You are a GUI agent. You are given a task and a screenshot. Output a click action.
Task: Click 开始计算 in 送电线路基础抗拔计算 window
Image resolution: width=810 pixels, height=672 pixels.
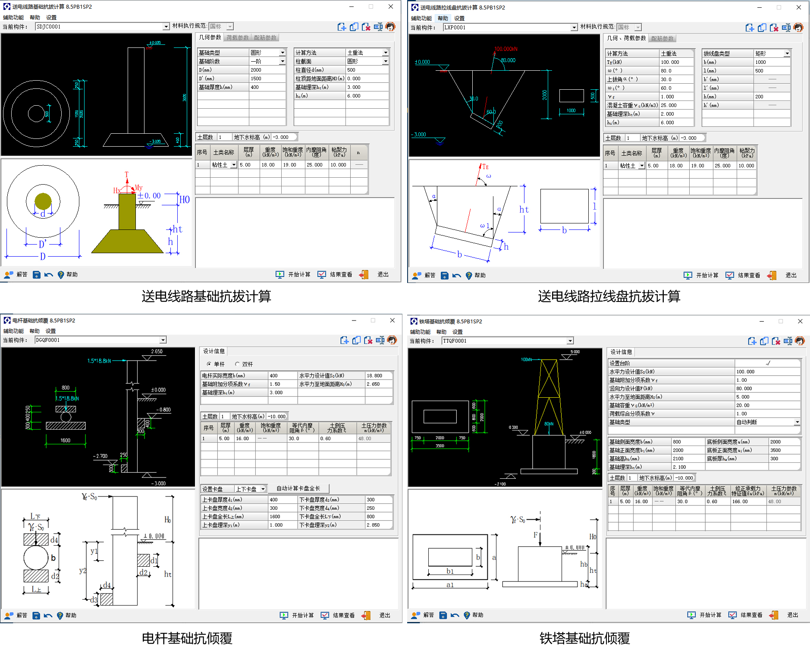coord(293,275)
